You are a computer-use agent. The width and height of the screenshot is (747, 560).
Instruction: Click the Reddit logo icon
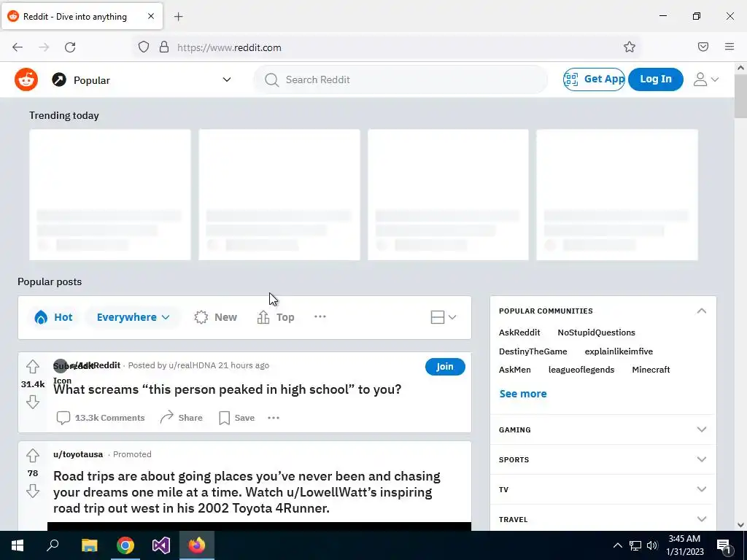(26, 79)
